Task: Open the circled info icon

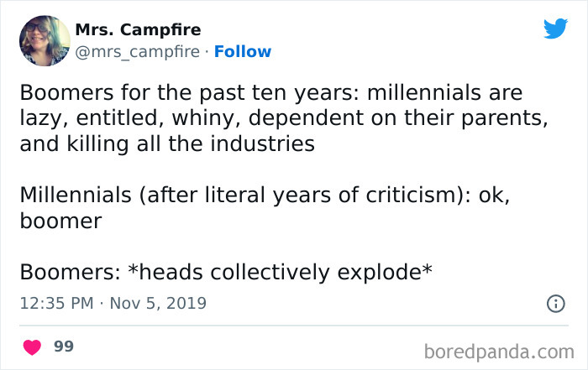Action: 555,303
